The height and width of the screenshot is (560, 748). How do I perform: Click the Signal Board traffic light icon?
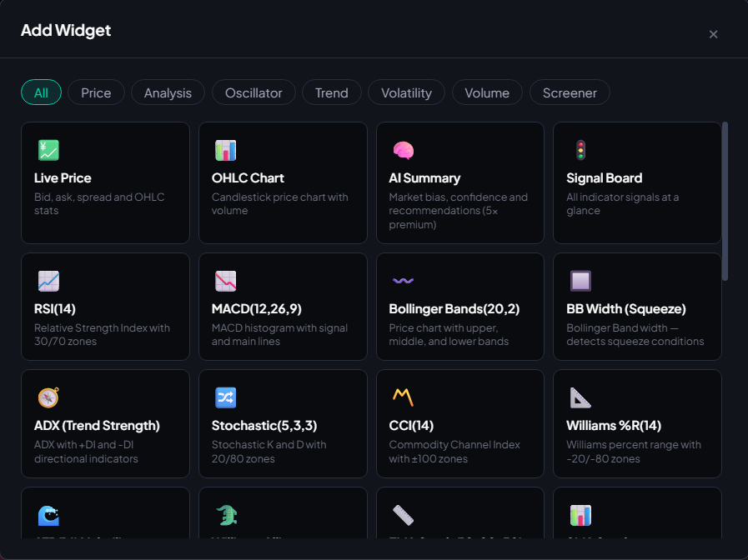tap(580, 150)
